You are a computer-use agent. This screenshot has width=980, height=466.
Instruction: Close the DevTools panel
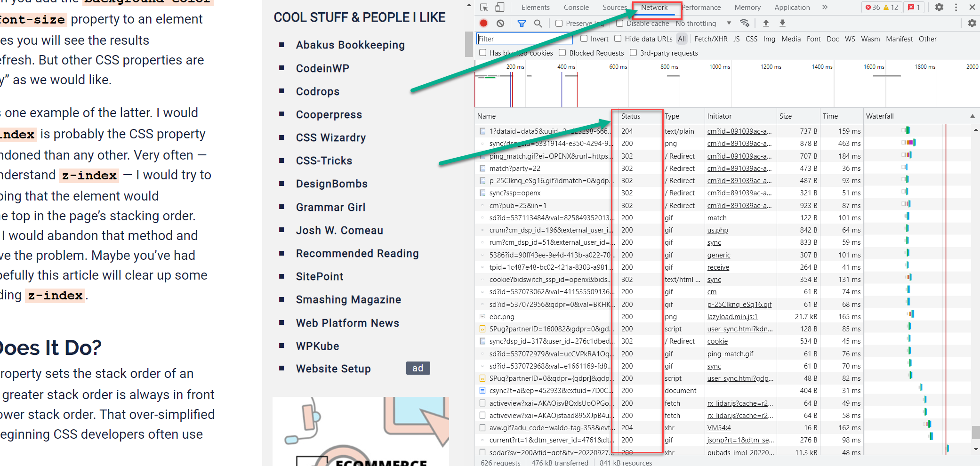[x=972, y=7]
